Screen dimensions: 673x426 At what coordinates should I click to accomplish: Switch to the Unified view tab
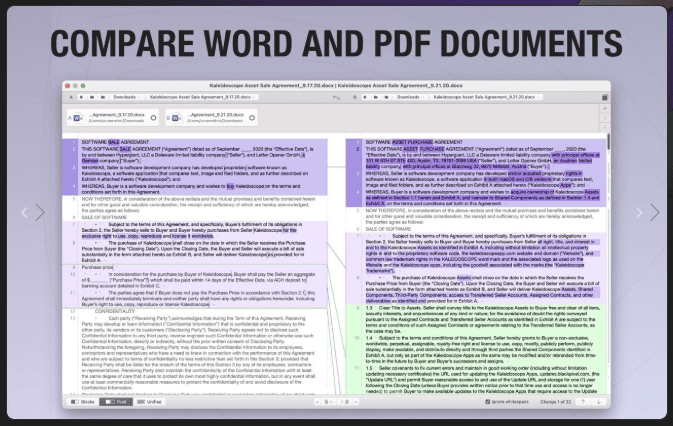(149, 402)
